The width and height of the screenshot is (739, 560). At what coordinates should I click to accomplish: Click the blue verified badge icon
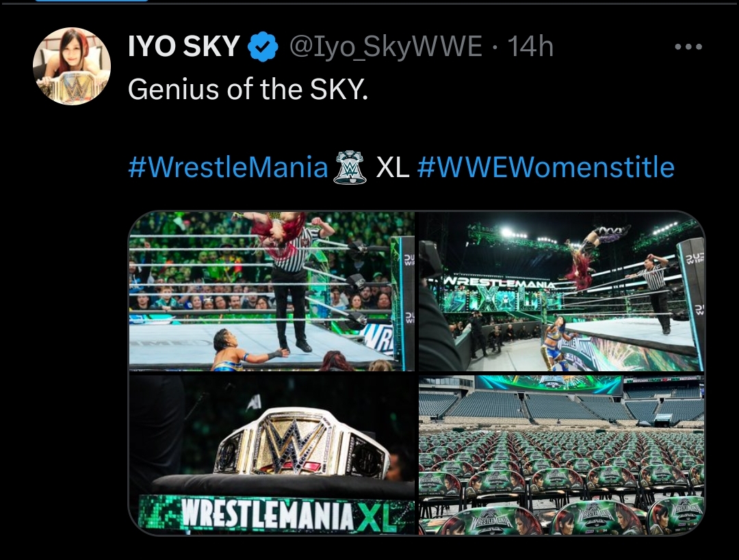tap(263, 46)
